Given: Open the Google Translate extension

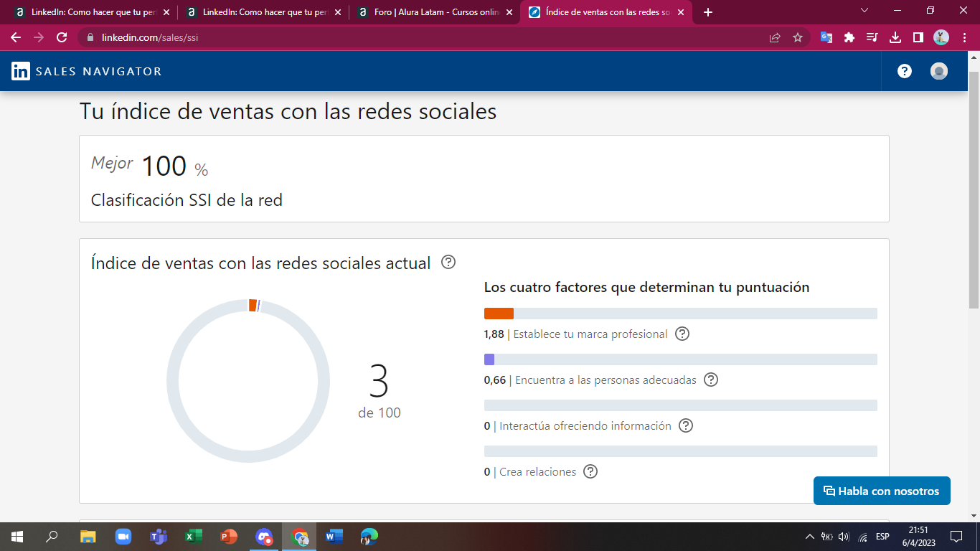Looking at the screenshot, I should click(826, 37).
